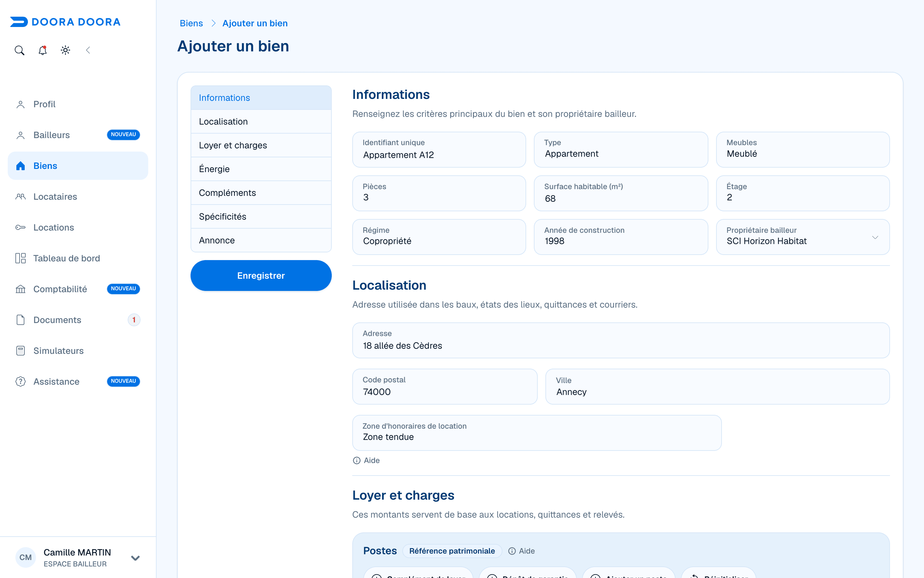Click the Code postal field
This screenshot has height=578, width=924.
point(444,387)
